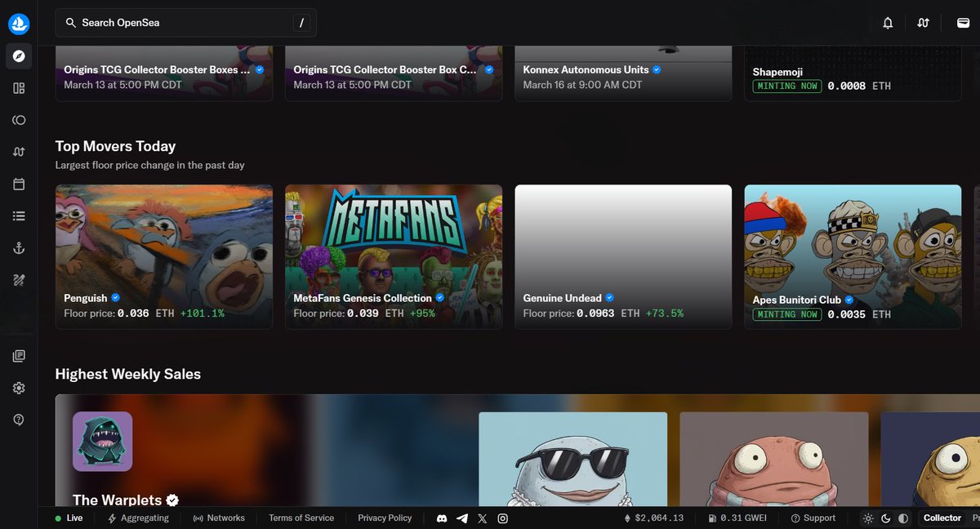Open Origins TCG Collector Booster Box C... drop
Viewport: 980px width, 529px height.
point(394,73)
